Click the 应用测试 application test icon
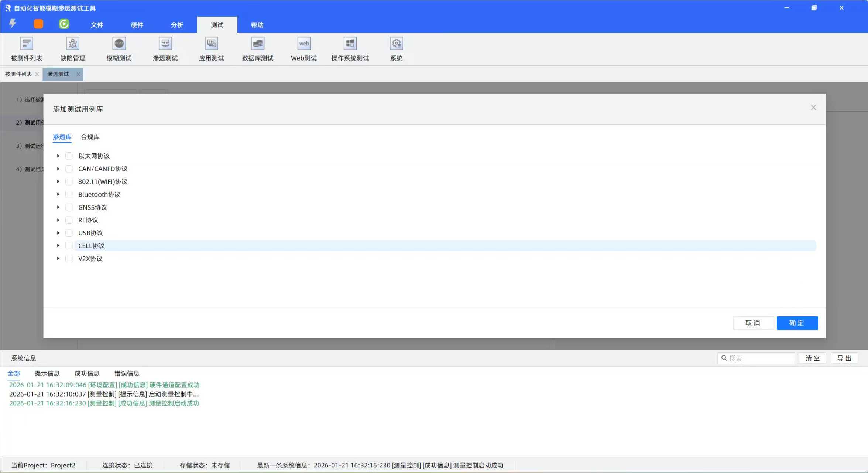 212,44
